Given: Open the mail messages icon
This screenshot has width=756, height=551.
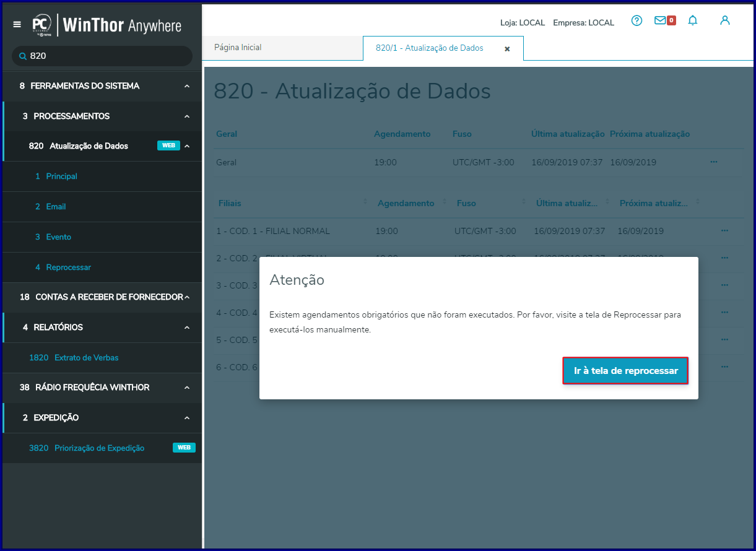Looking at the screenshot, I should tap(660, 20).
